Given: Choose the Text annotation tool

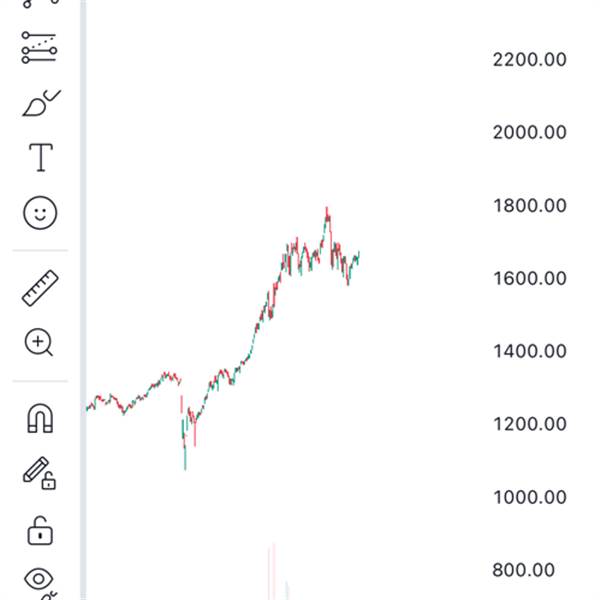Looking at the screenshot, I should pyautogui.click(x=40, y=157).
